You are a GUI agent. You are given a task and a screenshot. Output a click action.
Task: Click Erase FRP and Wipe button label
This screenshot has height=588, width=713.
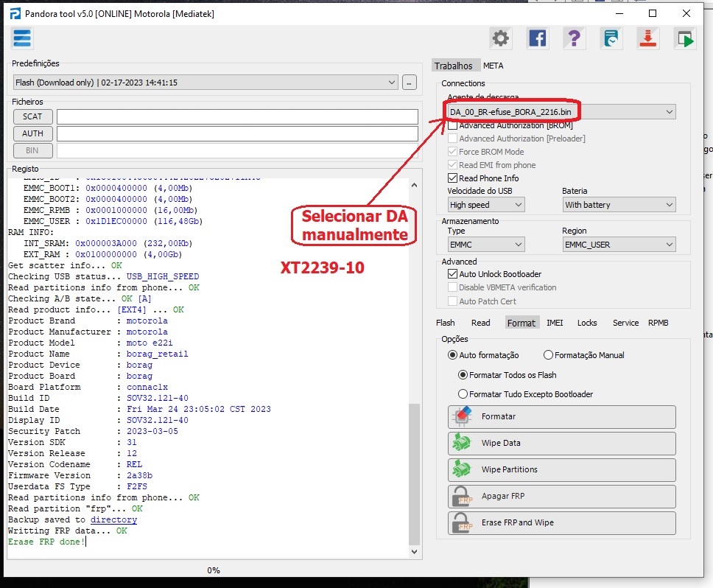[518, 522]
